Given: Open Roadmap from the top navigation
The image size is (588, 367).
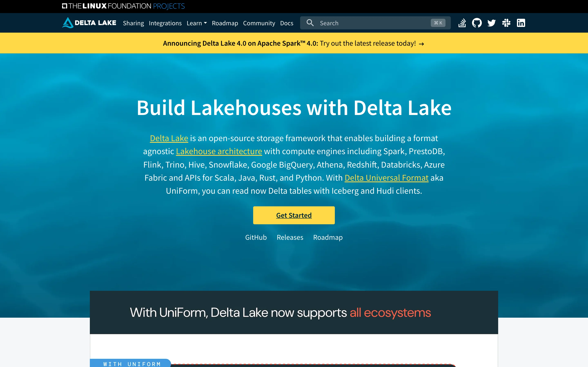Looking at the screenshot, I should tap(225, 23).
